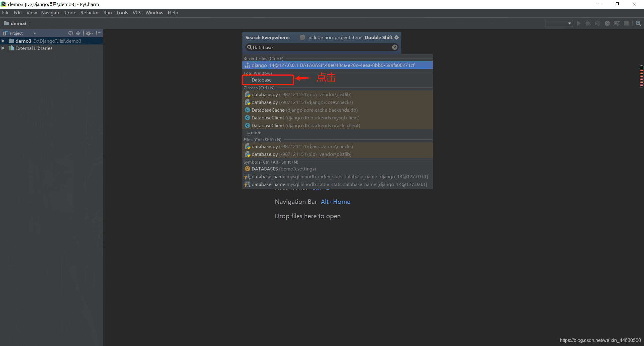
Task: Toggle Include non-project items checkbox
Action: coord(303,37)
